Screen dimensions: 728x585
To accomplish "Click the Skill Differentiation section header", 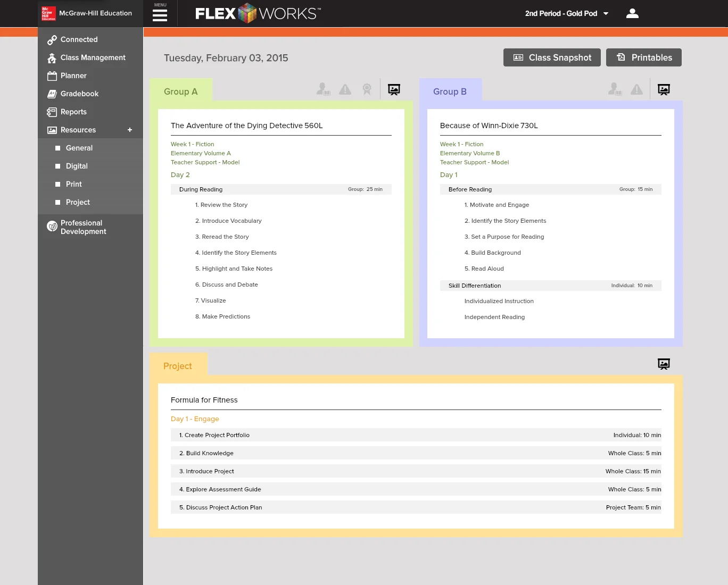I will tap(551, 286).
